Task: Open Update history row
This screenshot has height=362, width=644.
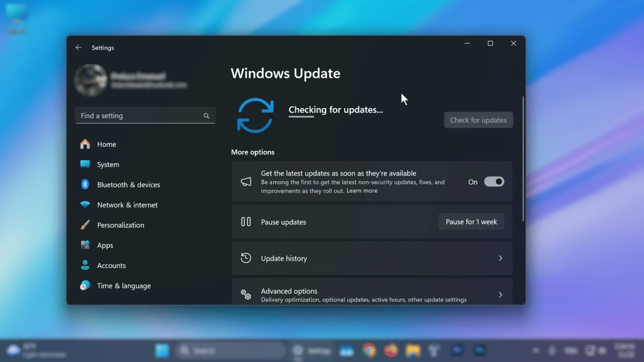Action: [x=372, y=258]
